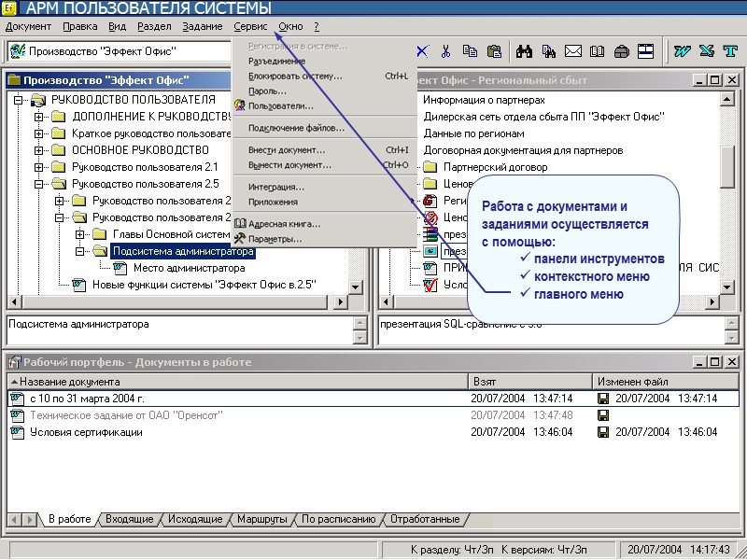Image resolution: width=747 pixels, height=560 pixels.
Task: Click the Word (W) toolbar icon
Action: point(682,51)
